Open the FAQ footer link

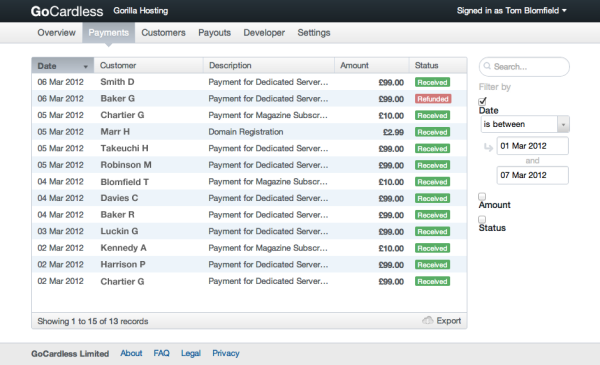161,353
